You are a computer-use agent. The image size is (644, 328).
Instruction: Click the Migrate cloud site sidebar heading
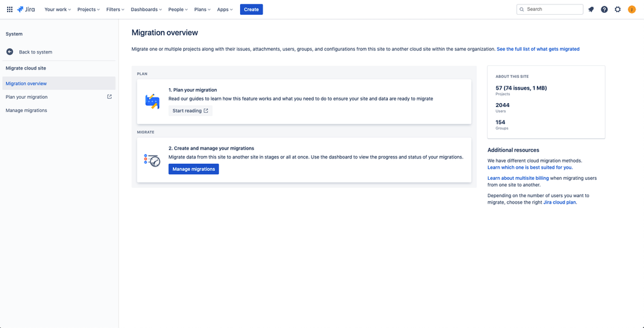coord(26,68)
